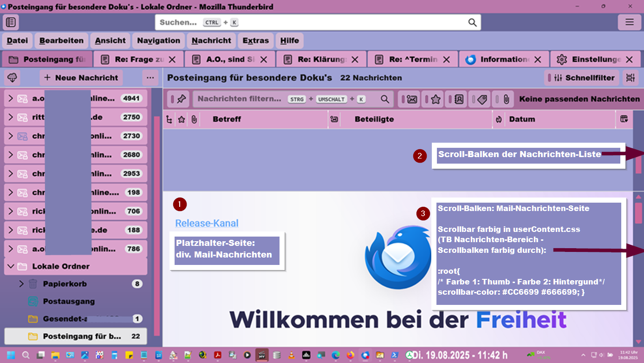This screenshot has width=644, height=363.
Task: Open the Bearbeiten menu
Action: pos(61,41)
